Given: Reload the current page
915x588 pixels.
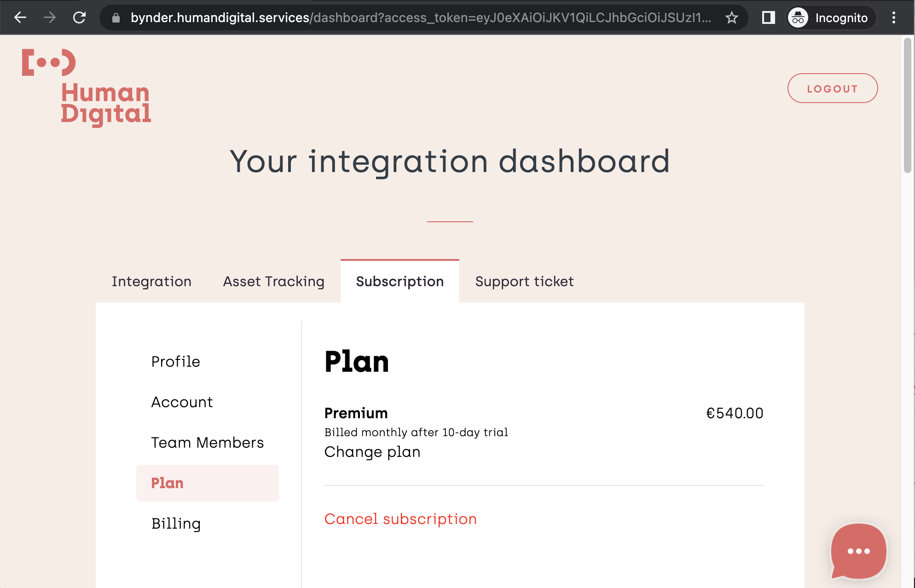Looking at the screenshot, I should tap(79, 17).
